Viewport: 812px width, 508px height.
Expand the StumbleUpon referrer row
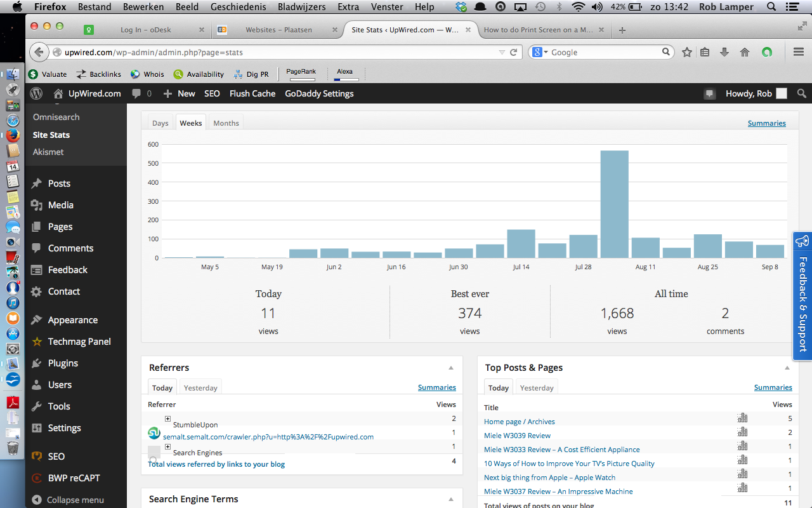click(168, 418)
